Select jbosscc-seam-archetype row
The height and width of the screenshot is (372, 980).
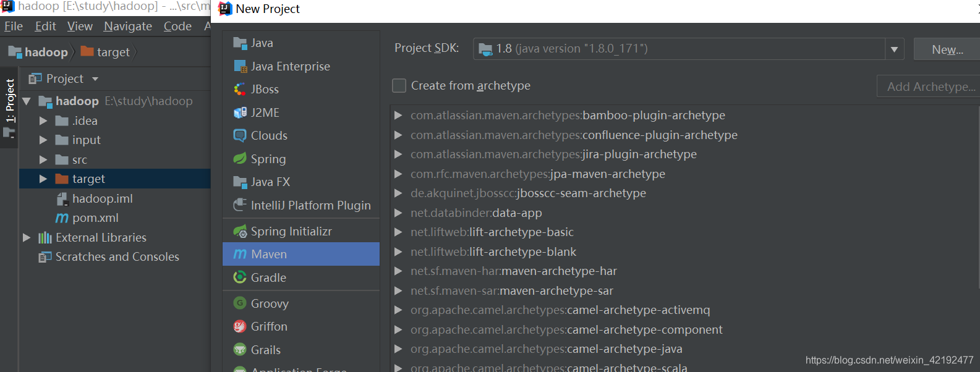[x=685, y=193]
